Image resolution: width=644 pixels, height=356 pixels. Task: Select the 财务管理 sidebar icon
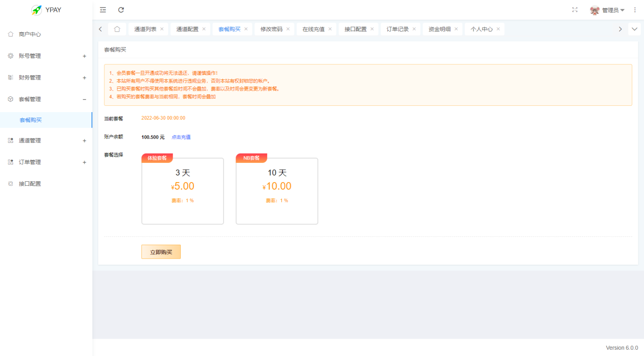pyautogui.click(x=10, y=77)
